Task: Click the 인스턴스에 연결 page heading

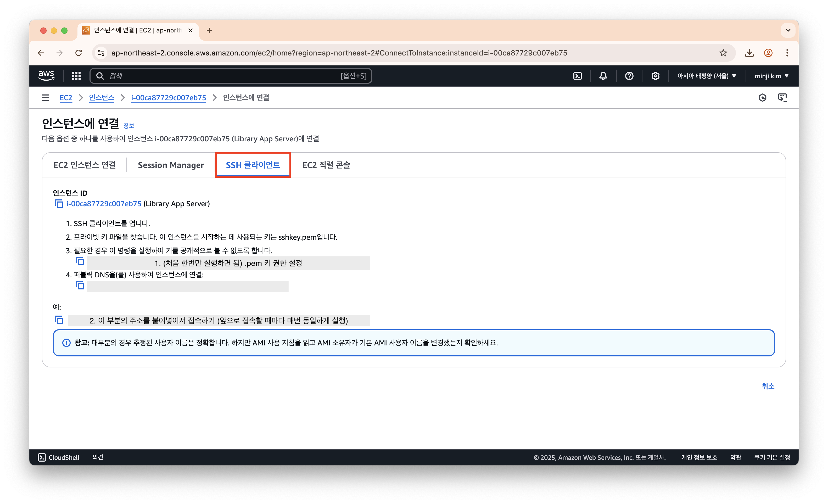Action: [80, 123]
